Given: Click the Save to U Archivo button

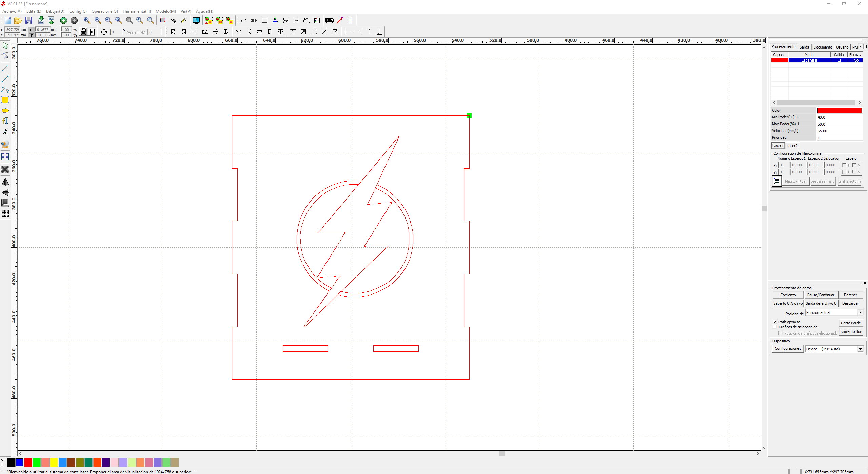Looking at the screenshot, I should pos(788,303).
